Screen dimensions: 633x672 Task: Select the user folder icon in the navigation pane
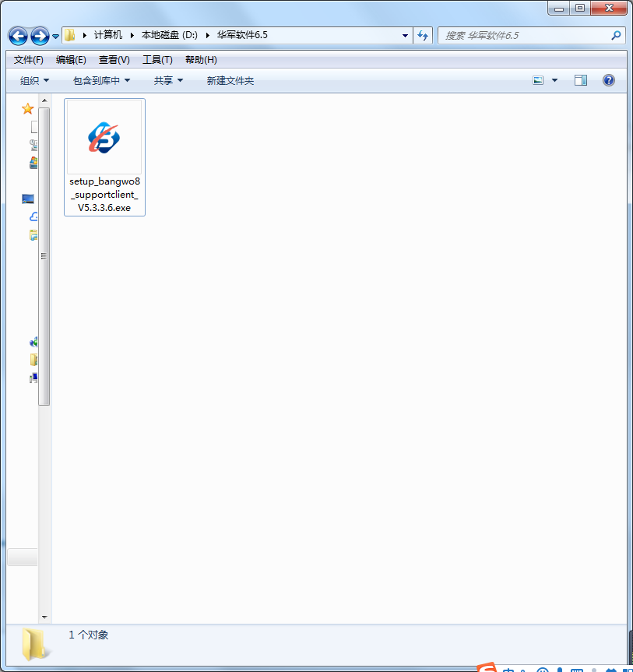pyautogui.click(x=33, y=360)
